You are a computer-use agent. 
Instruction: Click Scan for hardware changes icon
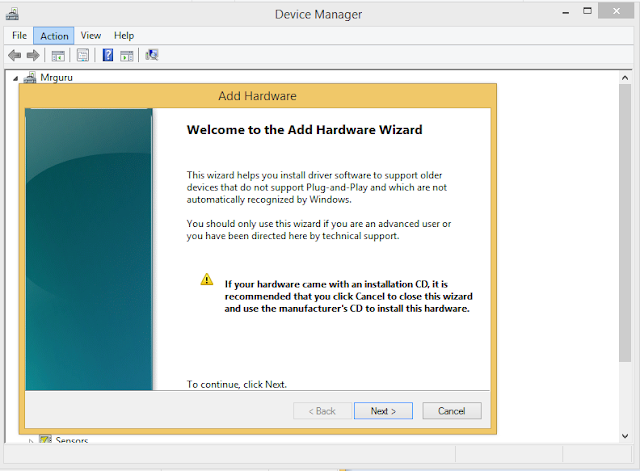coord(152,55)
